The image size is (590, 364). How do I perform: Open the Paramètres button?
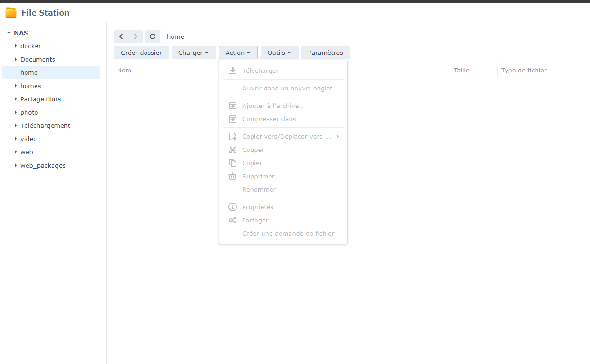pyautogui.click(x=325, y=53)
